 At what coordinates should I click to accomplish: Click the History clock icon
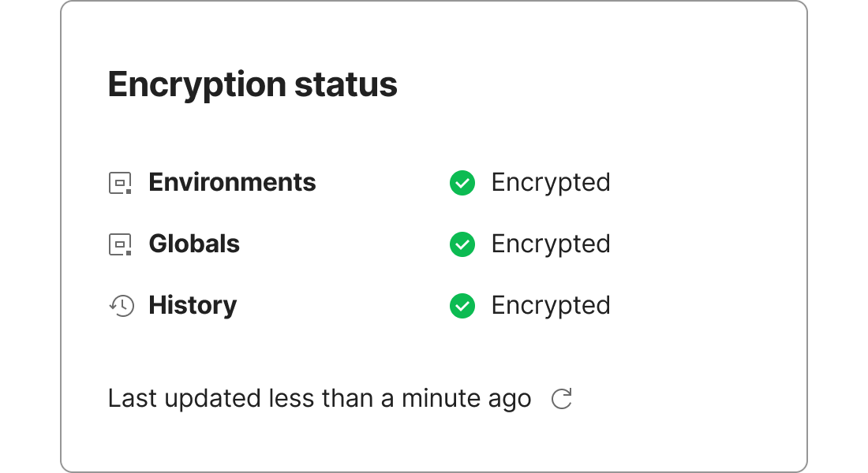pos(120,305)
